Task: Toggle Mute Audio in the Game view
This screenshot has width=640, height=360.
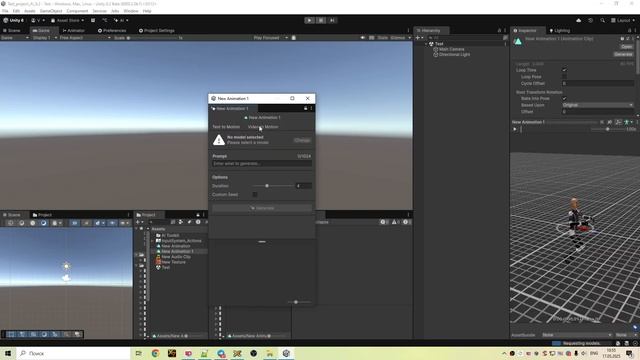Action: pos(362,38)
